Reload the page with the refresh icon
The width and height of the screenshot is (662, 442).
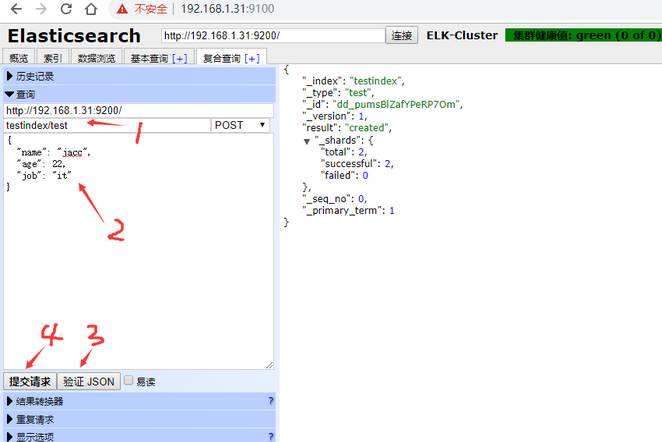pos(66,8)
